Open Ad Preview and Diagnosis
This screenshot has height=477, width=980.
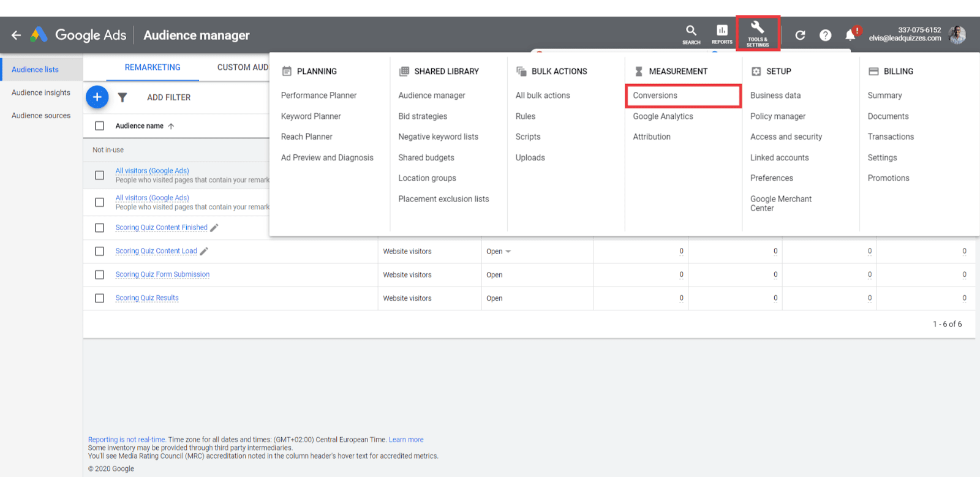tap(327, 158)
